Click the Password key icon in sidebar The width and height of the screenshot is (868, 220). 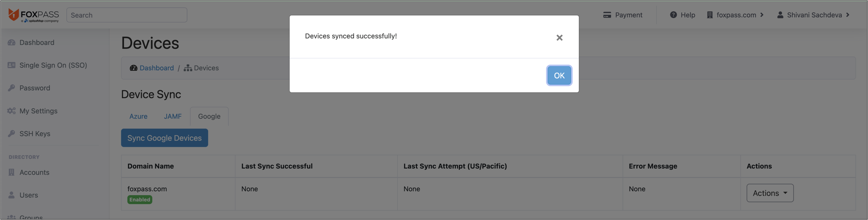tap(12, 88)
